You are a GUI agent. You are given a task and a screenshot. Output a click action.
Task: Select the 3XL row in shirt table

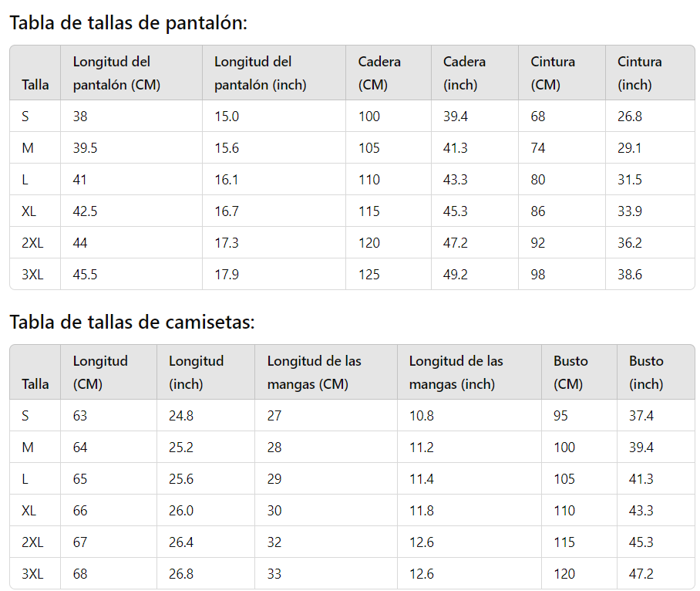click(352, 573)
